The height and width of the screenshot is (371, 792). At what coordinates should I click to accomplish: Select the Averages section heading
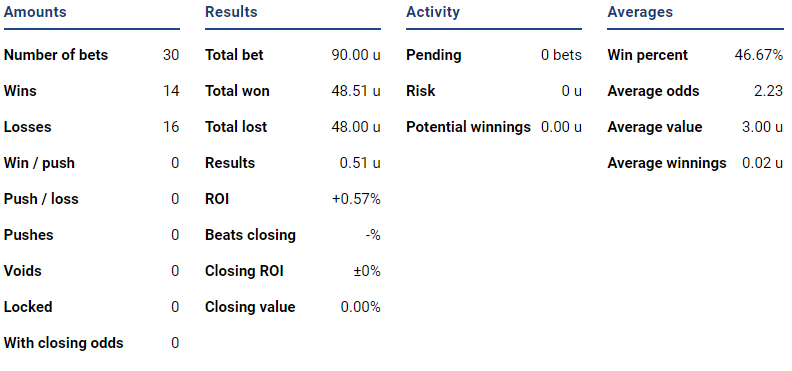pos(640,12)
